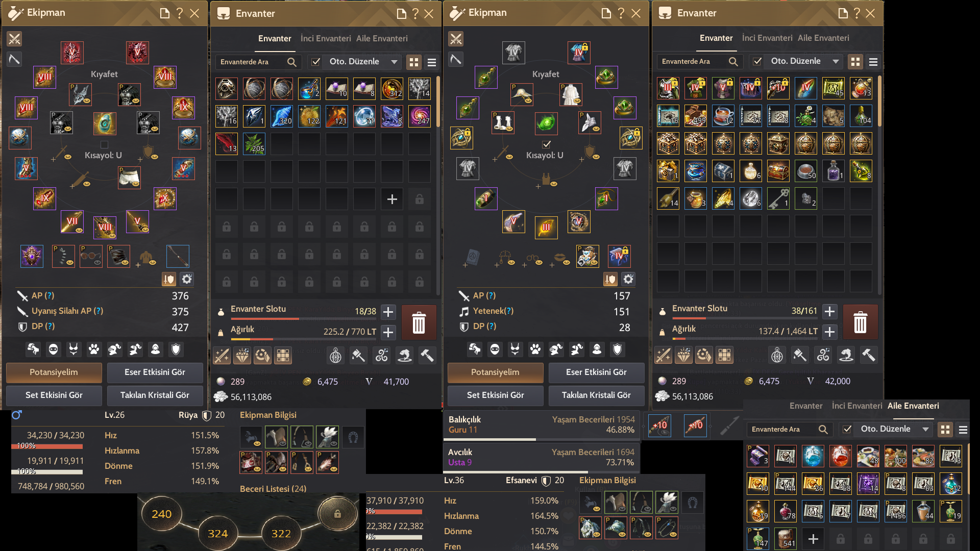Screen dimensions: 980x551
Task: Click the left Set Etkisini Gör button
Action: point(54,395)
